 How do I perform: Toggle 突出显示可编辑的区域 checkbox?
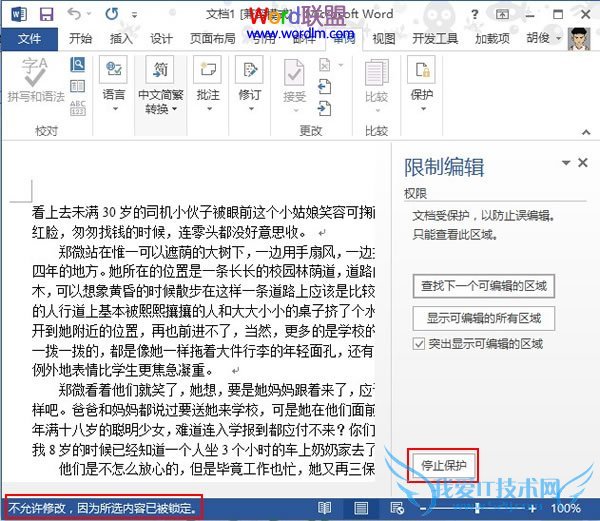tap(420, 343)
